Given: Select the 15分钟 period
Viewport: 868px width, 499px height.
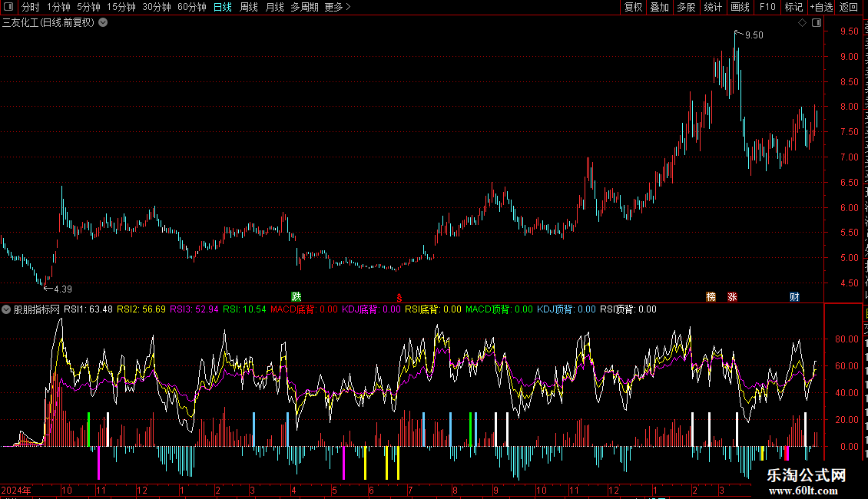Looking at the screenshot, I should (121, 7).
